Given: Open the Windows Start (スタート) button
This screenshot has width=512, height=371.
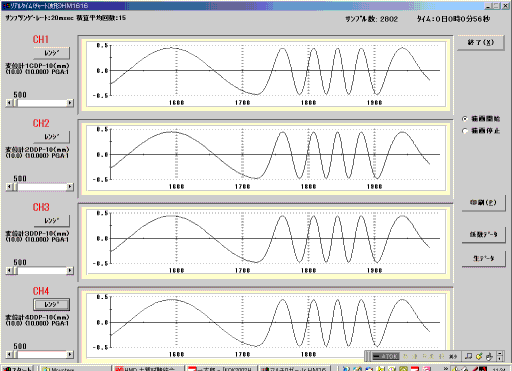Looking at the screenshot, I should point(18,368).
